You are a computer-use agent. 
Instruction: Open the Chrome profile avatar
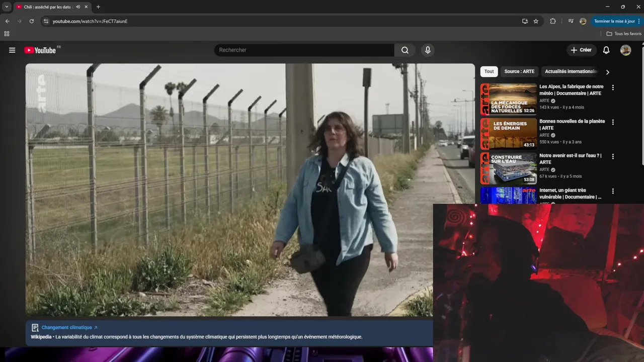[583, 21]
